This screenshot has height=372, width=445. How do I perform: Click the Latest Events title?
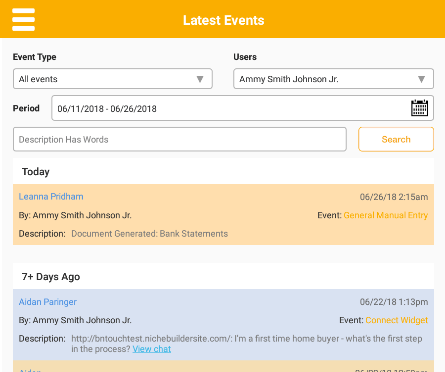[224, 20]
